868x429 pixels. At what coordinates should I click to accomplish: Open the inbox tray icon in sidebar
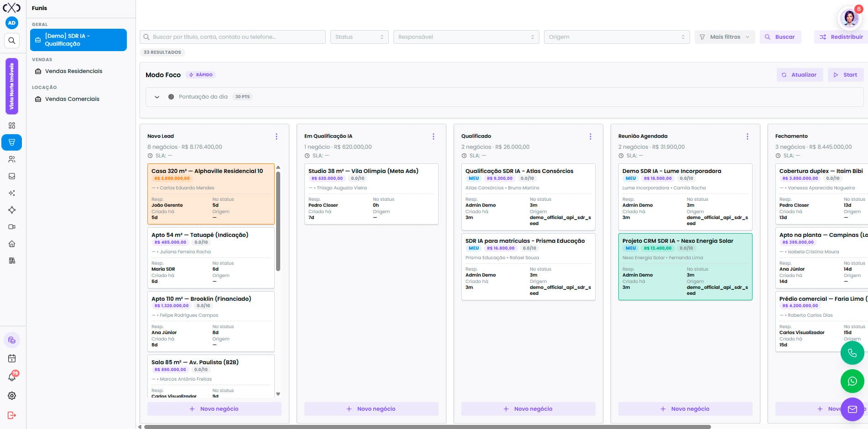[12, 176]
